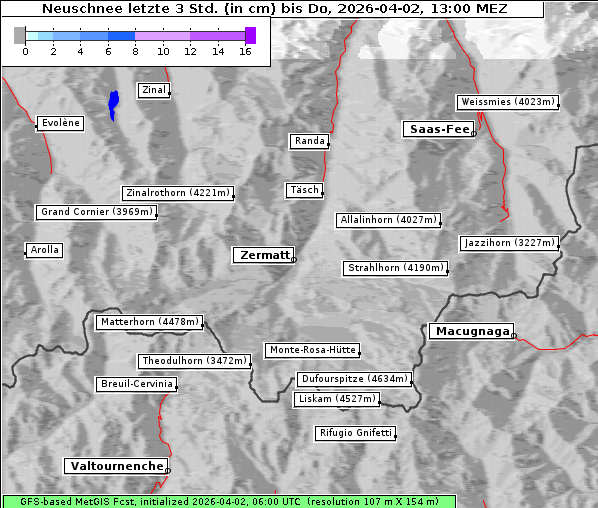
Task: Select the Dufourspitze (4634m) label
Action: coord(354,379)
